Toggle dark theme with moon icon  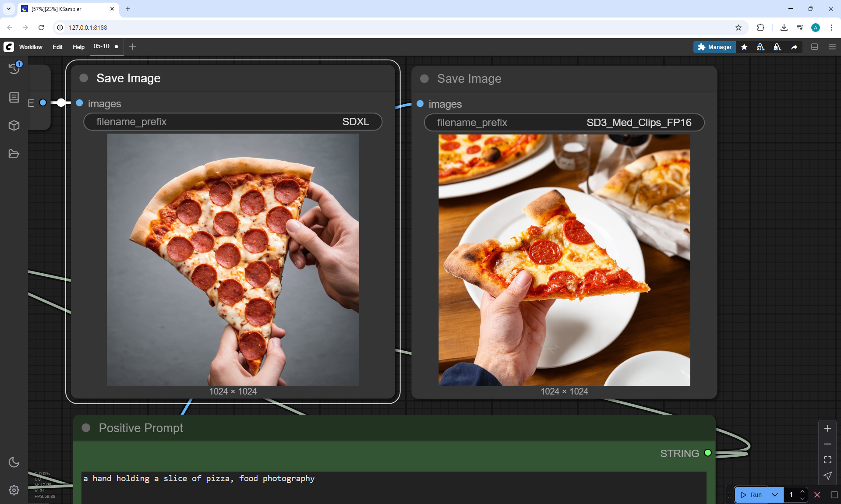[x=14, y=462]
